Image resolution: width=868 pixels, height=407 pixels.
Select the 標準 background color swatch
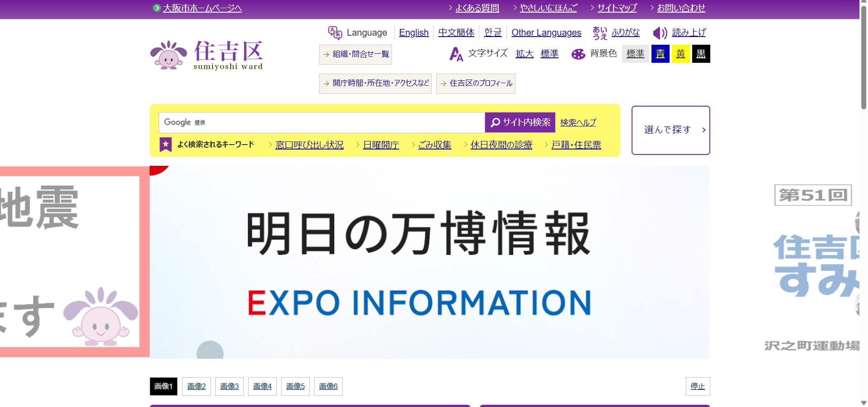635,54
